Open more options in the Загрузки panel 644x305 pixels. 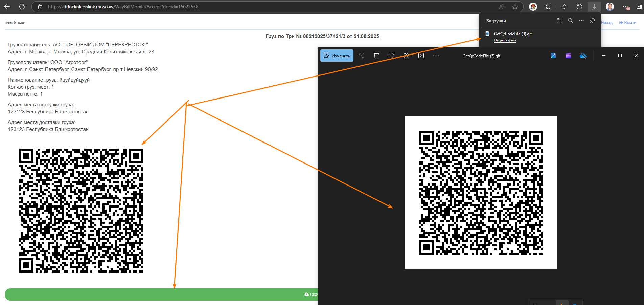coord(581,21)
